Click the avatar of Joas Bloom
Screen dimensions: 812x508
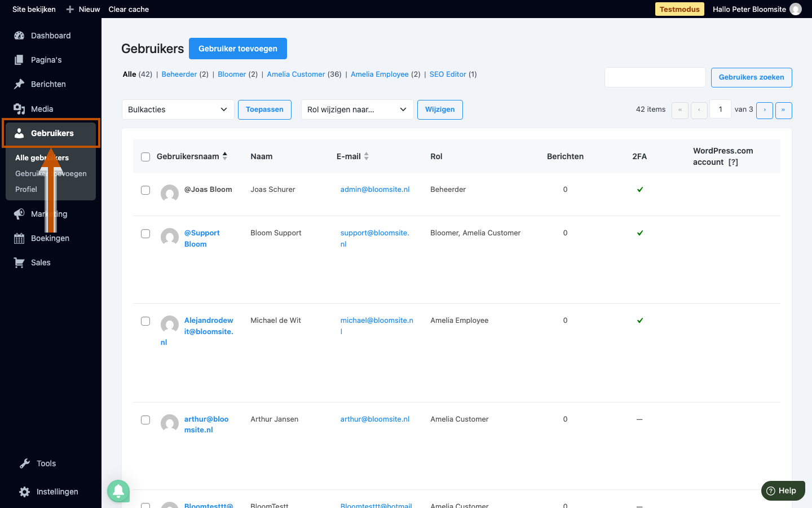tap(170, 193)
